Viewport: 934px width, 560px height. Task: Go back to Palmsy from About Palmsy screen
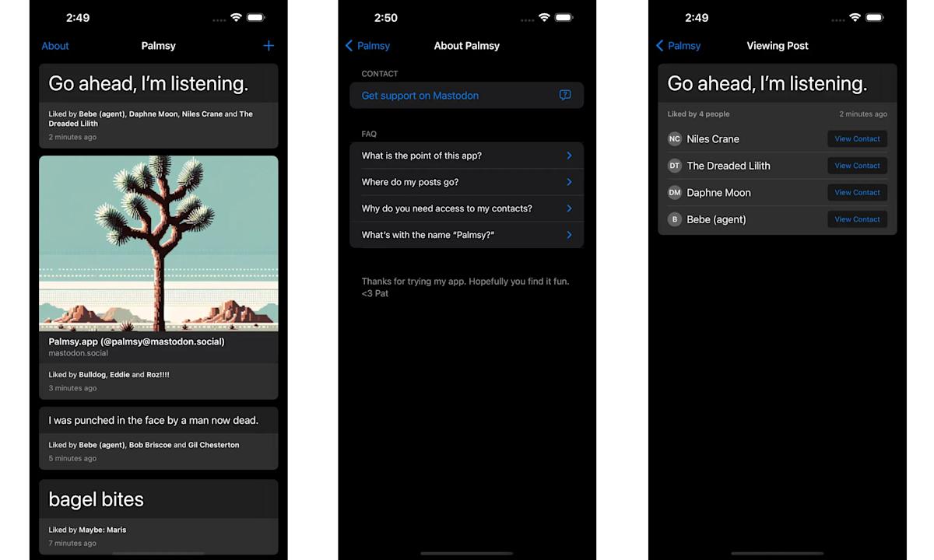click(367, 46)
